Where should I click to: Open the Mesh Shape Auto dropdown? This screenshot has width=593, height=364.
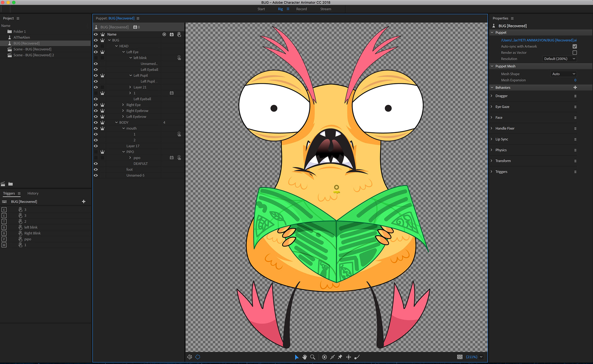click(563, 74)
